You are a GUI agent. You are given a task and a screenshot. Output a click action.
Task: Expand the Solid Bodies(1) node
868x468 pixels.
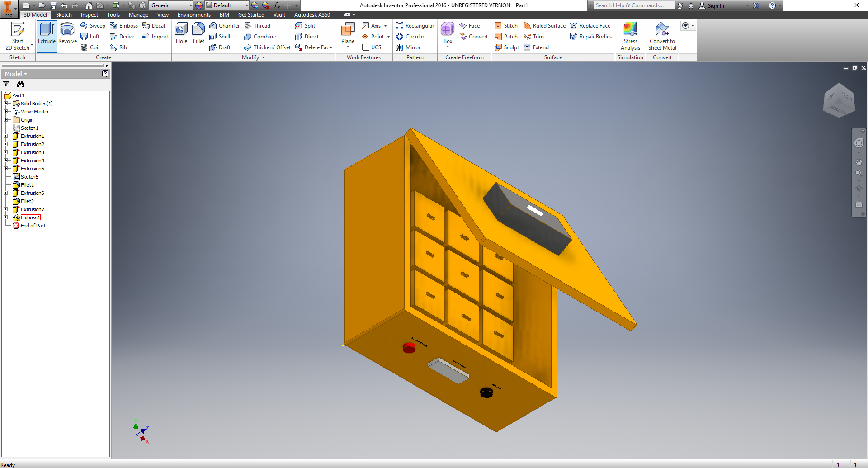[x=6, y=104]
